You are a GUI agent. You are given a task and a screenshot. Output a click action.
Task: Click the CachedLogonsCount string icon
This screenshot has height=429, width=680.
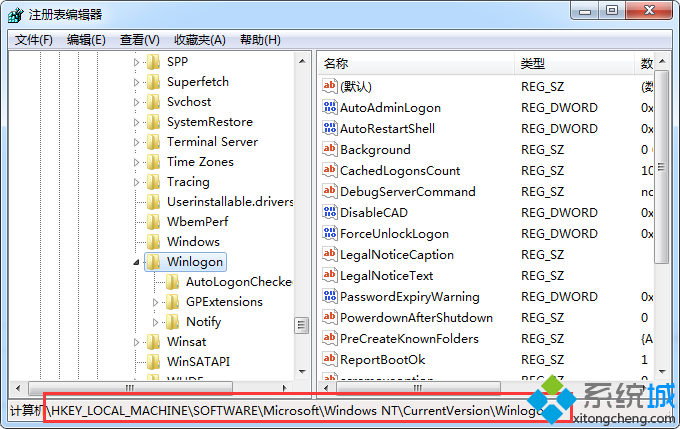[330, 170]
